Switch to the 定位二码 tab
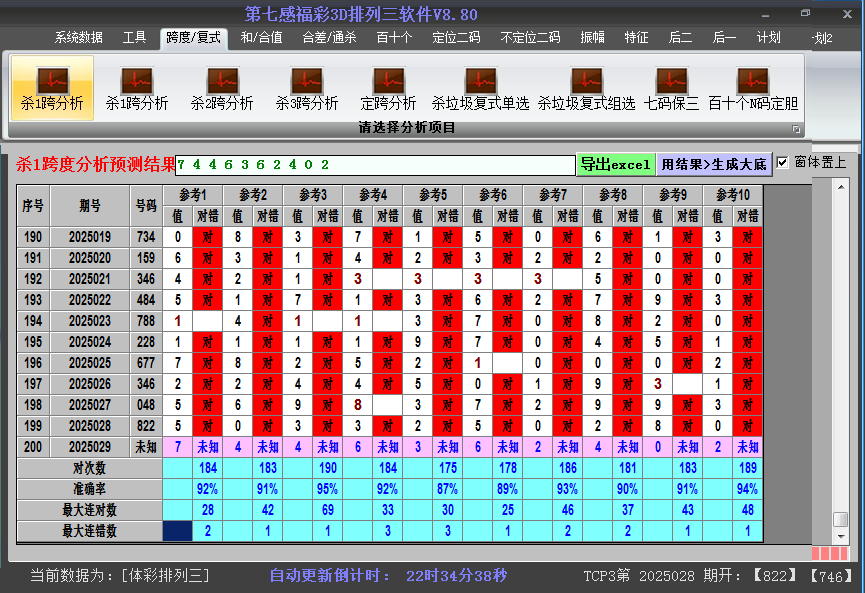865x593 pixels. (456, 38)
